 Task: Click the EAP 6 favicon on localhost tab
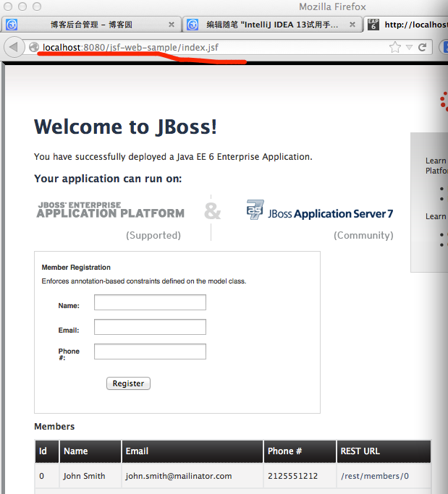click(373, 25)
